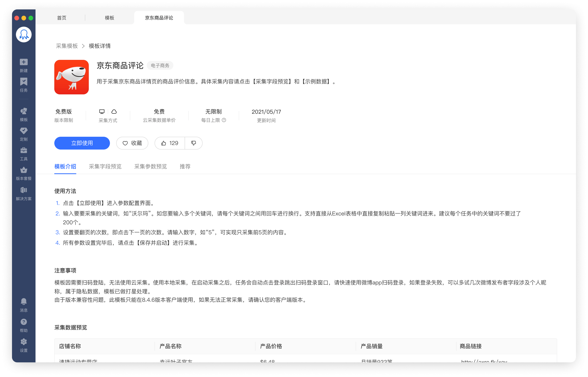This screenshot has width=588, height=377.
Task: Click the cloud collection icon
Action: 114,112
